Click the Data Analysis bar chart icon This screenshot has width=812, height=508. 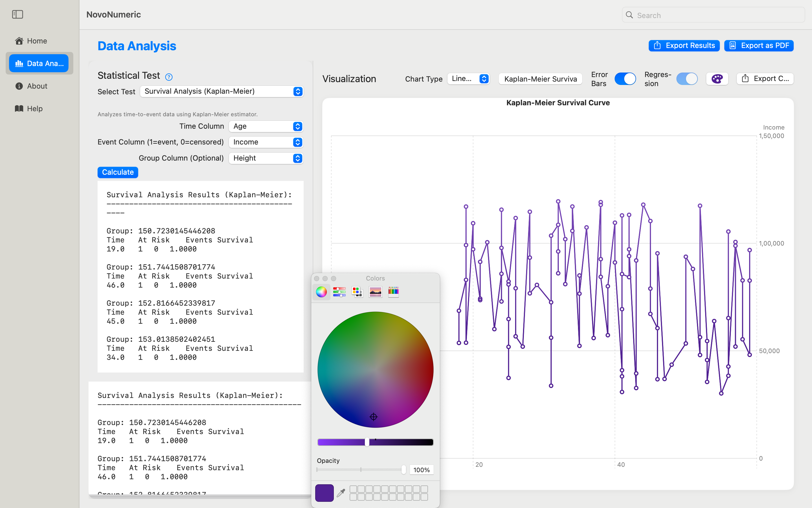click(19, 63)
